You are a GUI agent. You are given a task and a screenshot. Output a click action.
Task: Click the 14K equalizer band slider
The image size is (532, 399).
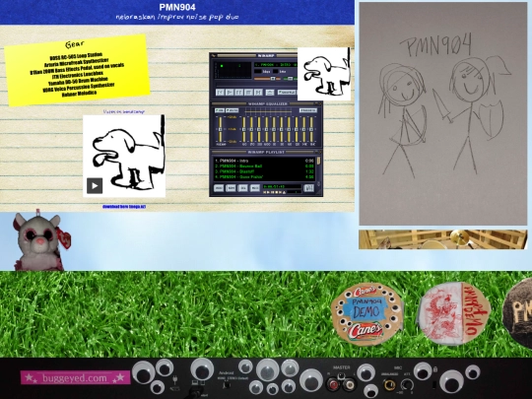(304, 129)
